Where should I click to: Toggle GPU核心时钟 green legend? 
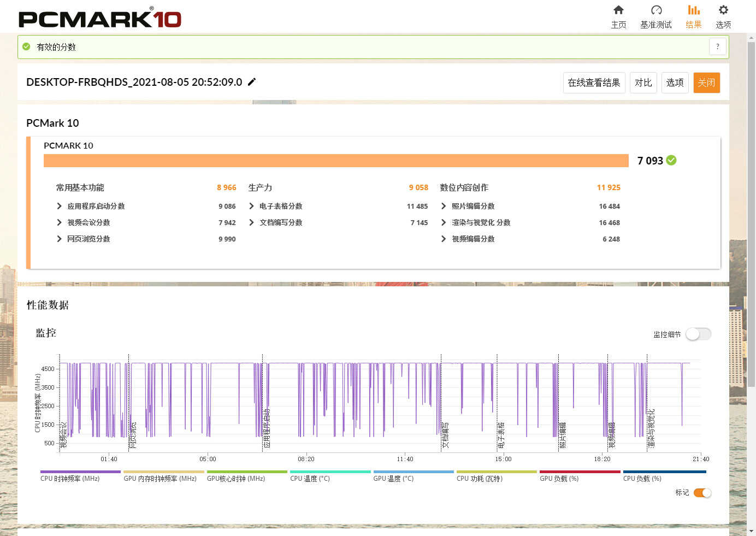pos(247,475)
